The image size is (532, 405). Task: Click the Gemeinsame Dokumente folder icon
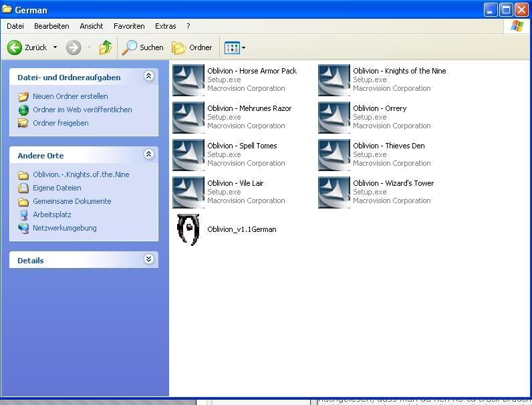pyautogui.click(x=23, y=202)
